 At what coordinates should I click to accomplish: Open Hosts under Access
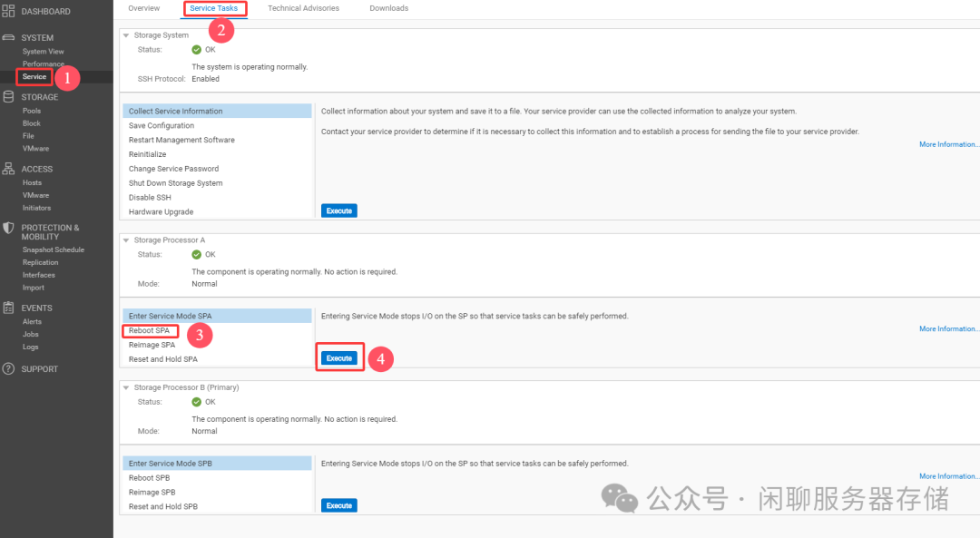[x=32, y=182]
